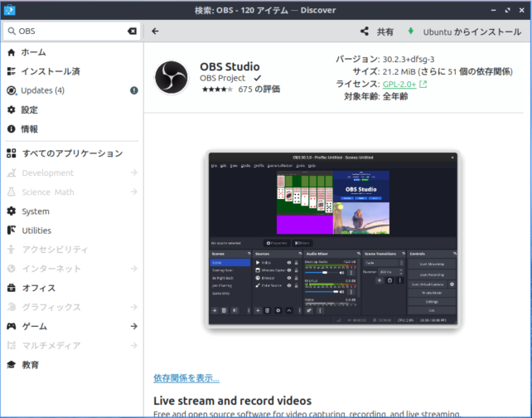The height and width of the screenshot is (418, 532).
Task: Click the System gear icon
Action: tap(12, 211)
